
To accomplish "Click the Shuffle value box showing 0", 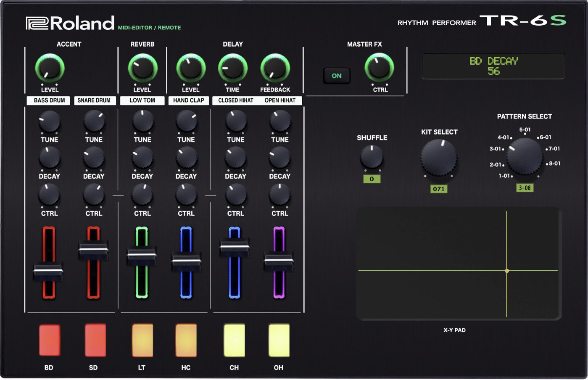I will pyautogui.click(x=372, y=179).
